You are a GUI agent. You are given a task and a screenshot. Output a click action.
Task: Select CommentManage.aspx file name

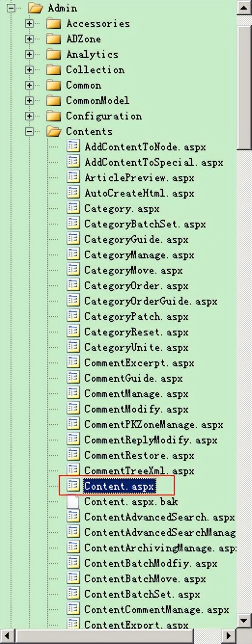click(136, 394)
